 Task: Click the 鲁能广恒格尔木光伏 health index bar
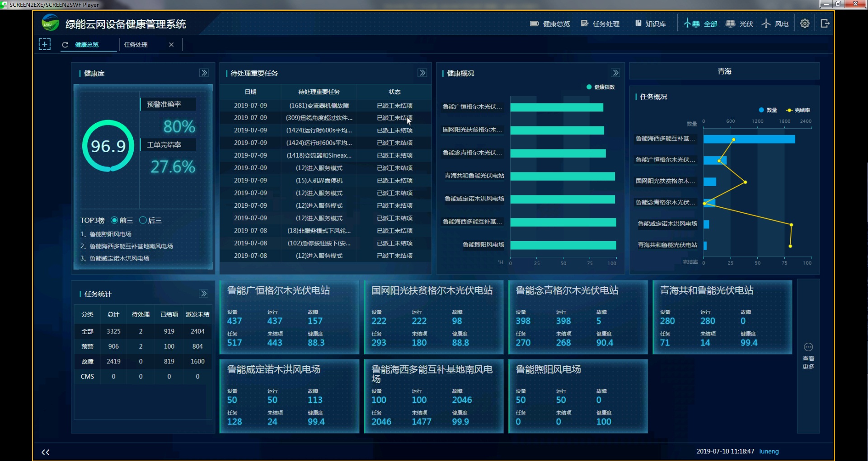coord(556,107)
